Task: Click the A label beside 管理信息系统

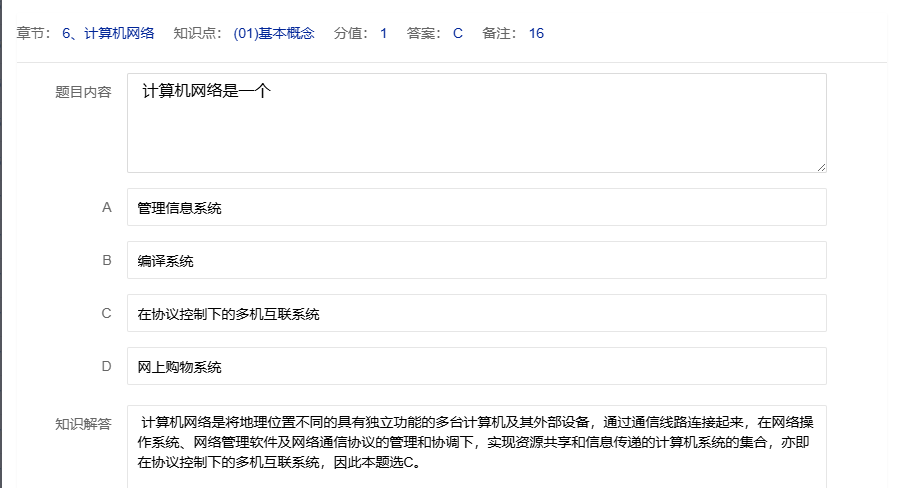Action: [x=106, y=208]
